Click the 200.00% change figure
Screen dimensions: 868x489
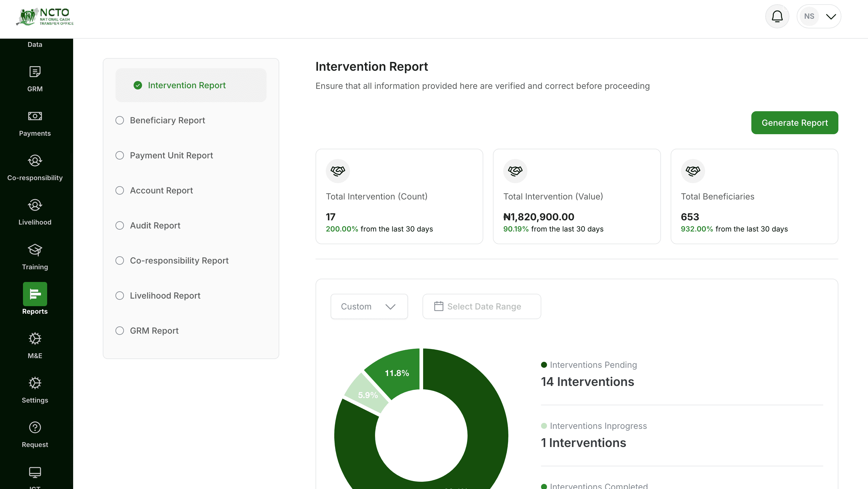pos(342,229)
